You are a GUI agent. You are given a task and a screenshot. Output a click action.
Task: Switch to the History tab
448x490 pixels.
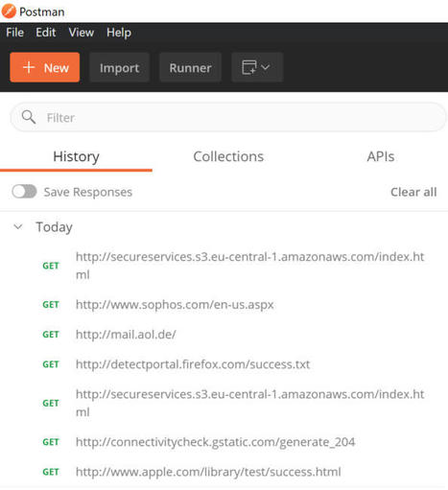(76, 156)
